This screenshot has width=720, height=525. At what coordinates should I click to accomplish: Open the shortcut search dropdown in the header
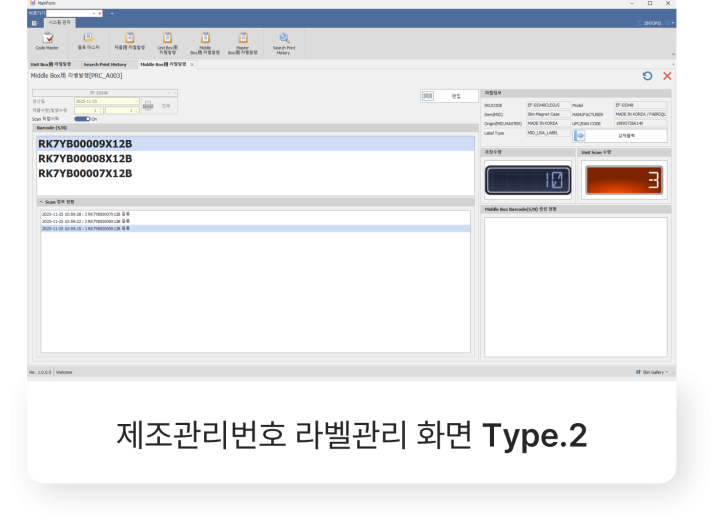94,13
